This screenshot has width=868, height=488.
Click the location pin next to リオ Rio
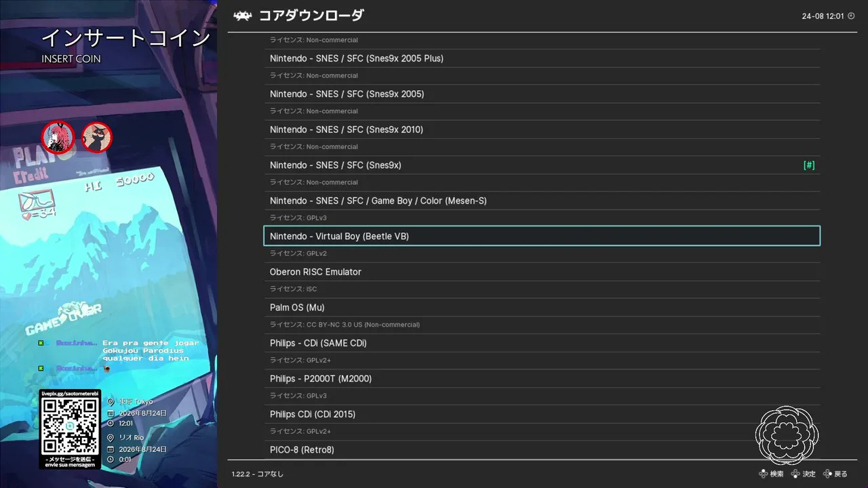[x=111, y=438]
